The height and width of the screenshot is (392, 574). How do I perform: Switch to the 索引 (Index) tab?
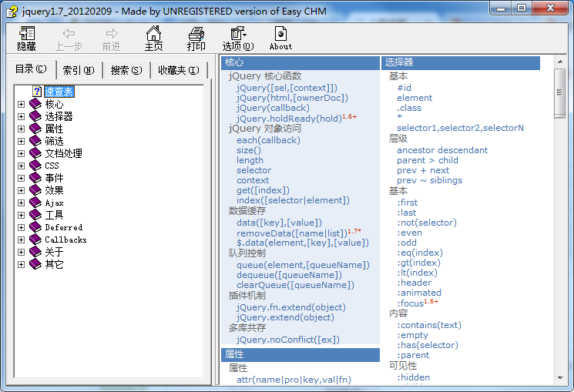click(78, 70)
